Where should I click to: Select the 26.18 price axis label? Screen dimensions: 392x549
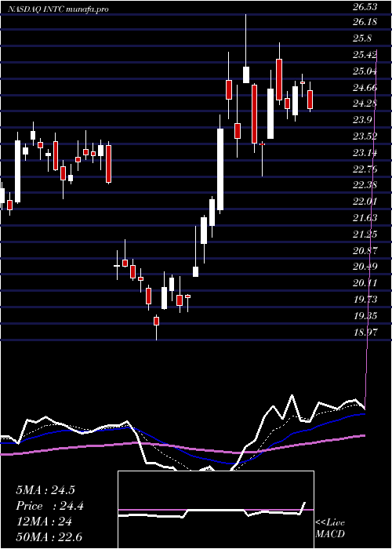pos(365,22)
